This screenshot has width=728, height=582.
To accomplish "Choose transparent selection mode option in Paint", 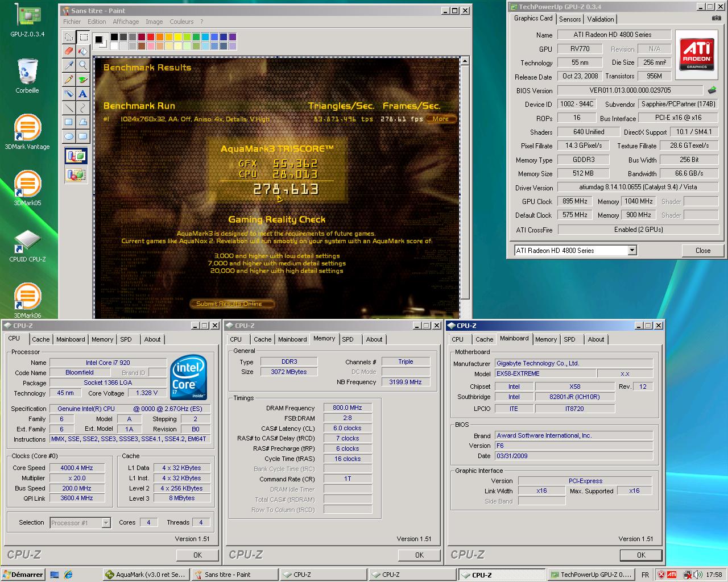I will (76, 174).
